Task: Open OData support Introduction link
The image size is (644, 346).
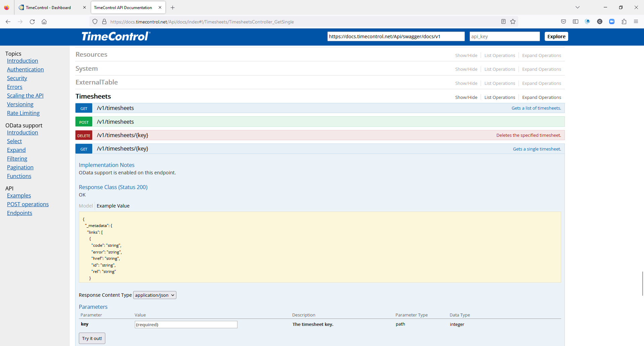Action: tap(22, 132)
